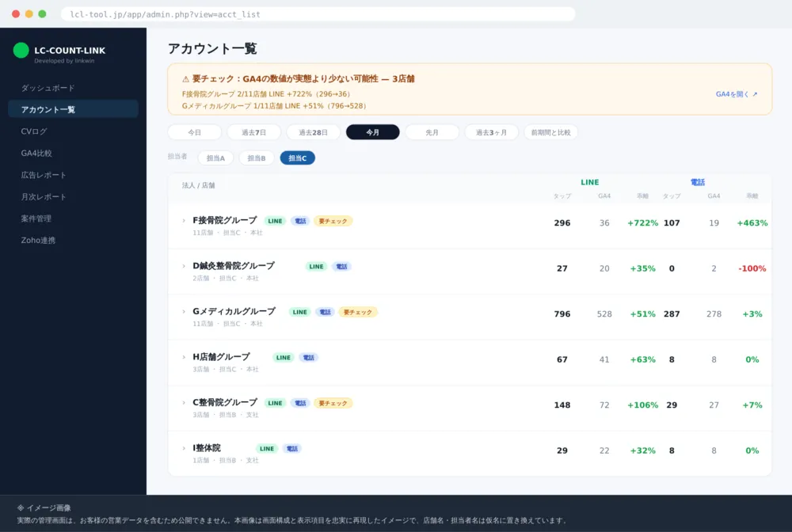Click LINE badge on H店舗グループ row
The width and height of the screenshot is (792, 532).
click(284, 357)
